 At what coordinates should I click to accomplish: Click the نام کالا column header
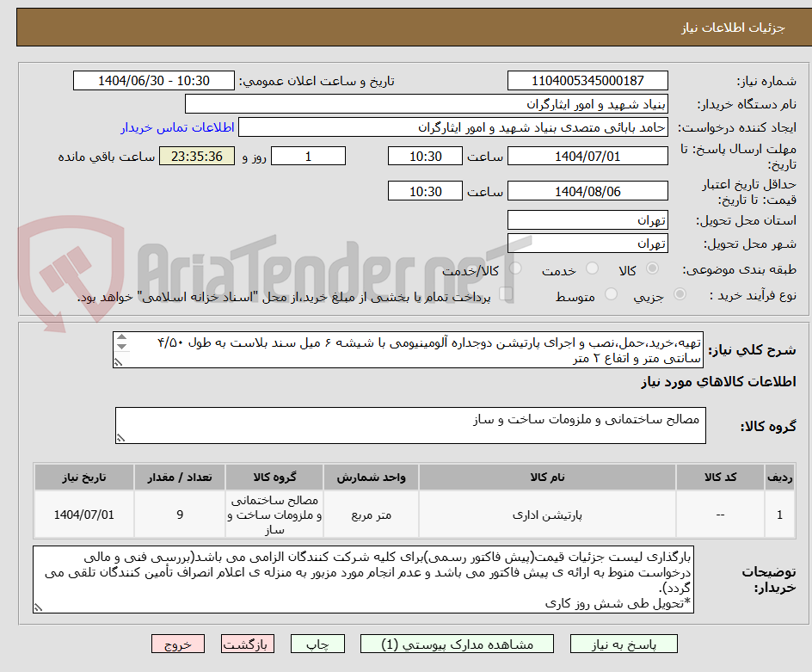(547, 478)
